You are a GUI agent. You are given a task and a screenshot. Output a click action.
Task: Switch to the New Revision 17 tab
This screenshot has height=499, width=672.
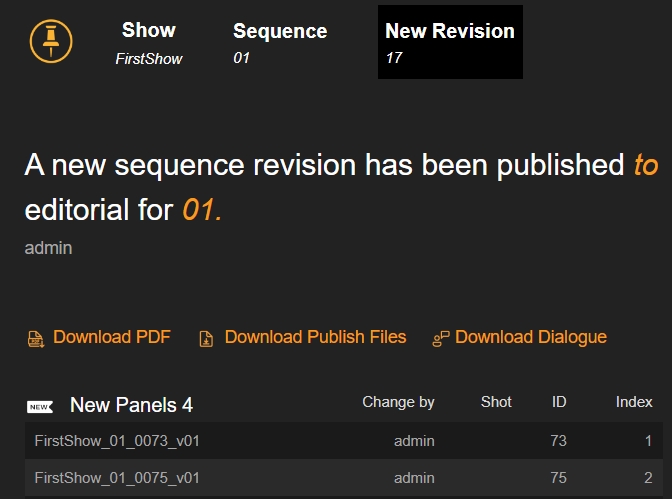[x=449, y=43]
